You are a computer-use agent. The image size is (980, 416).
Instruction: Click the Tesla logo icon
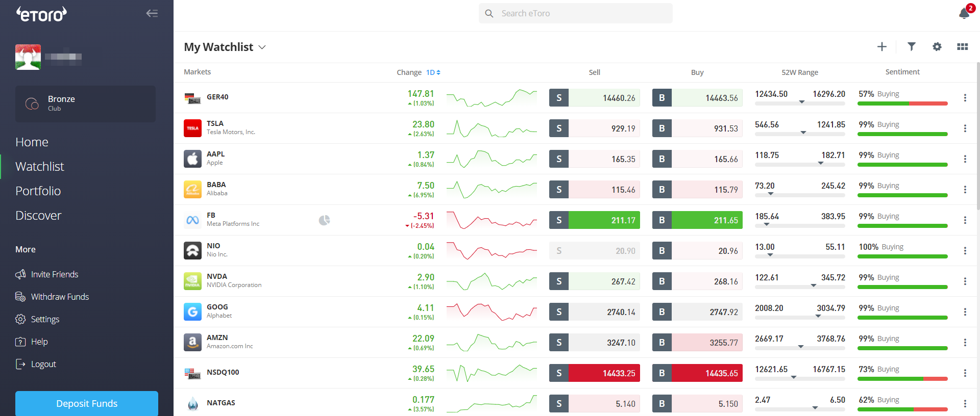click(x=192, y=128)
